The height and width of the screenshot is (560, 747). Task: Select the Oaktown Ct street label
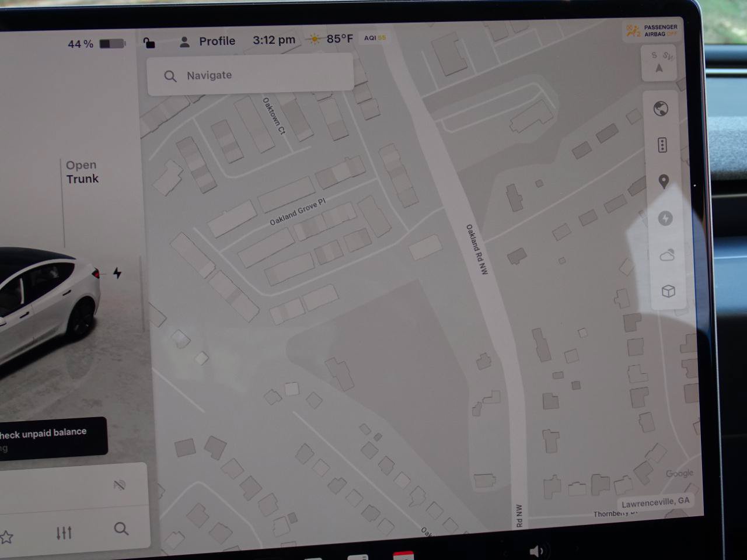coord(274,116)
